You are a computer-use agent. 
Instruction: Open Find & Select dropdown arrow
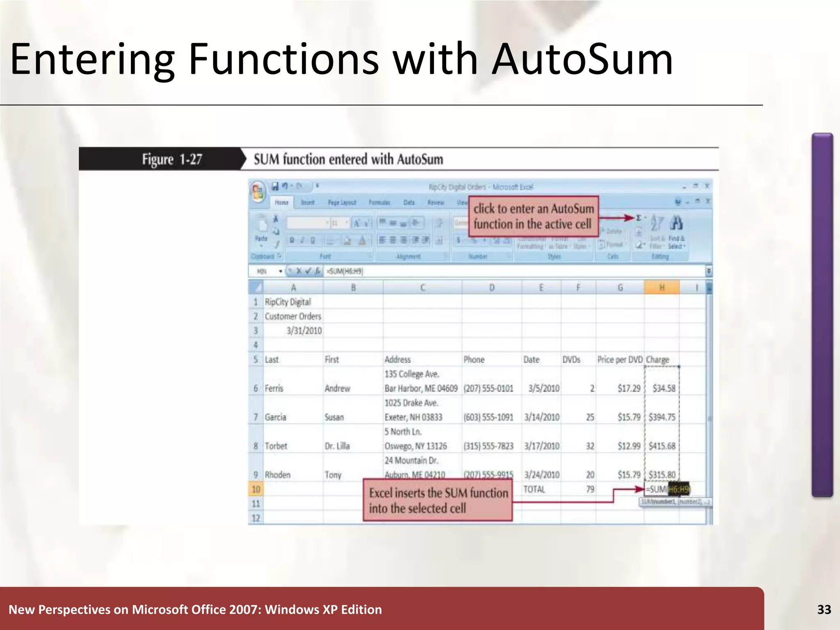[684, 246]
